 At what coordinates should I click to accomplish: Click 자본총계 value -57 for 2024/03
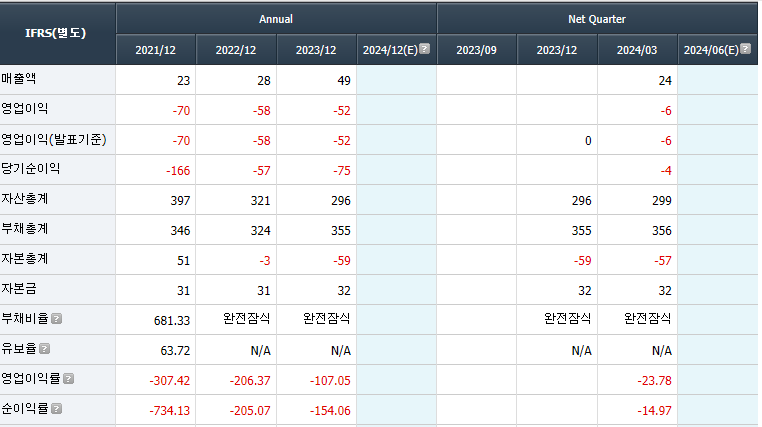pyautogui.click(x=663, y=261)
